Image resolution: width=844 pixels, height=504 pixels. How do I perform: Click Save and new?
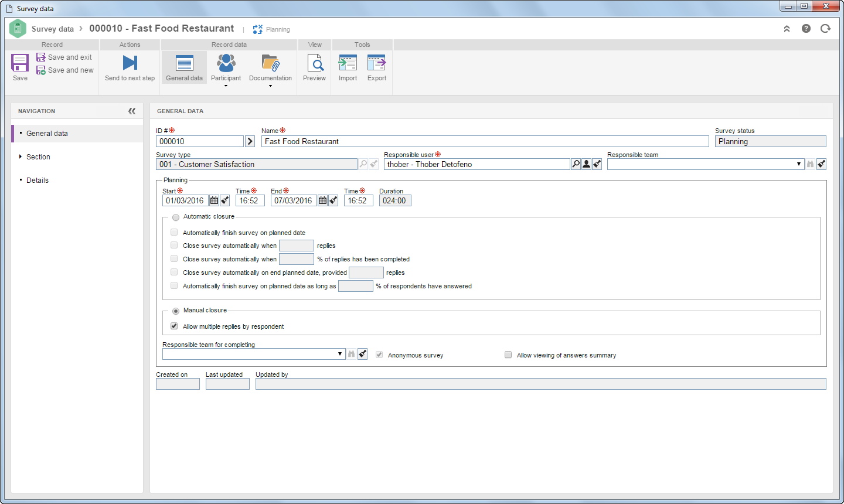click(65, 70)
